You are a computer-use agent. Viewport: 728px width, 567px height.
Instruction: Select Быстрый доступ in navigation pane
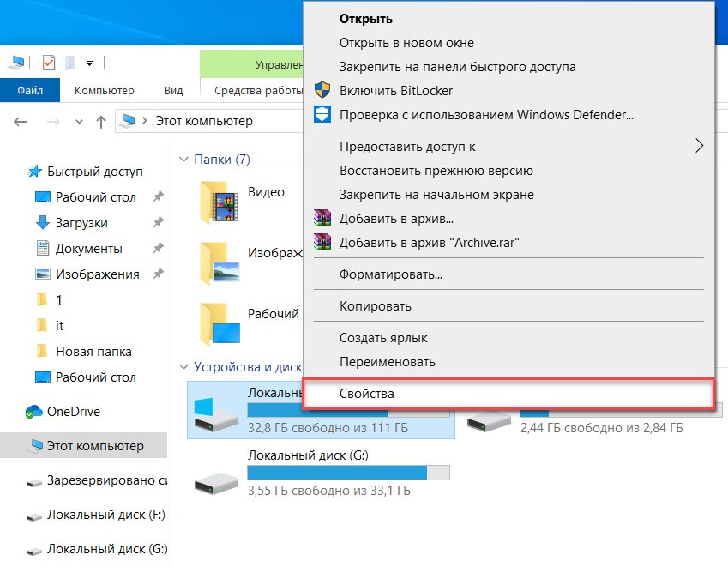(x=94, y=172)
